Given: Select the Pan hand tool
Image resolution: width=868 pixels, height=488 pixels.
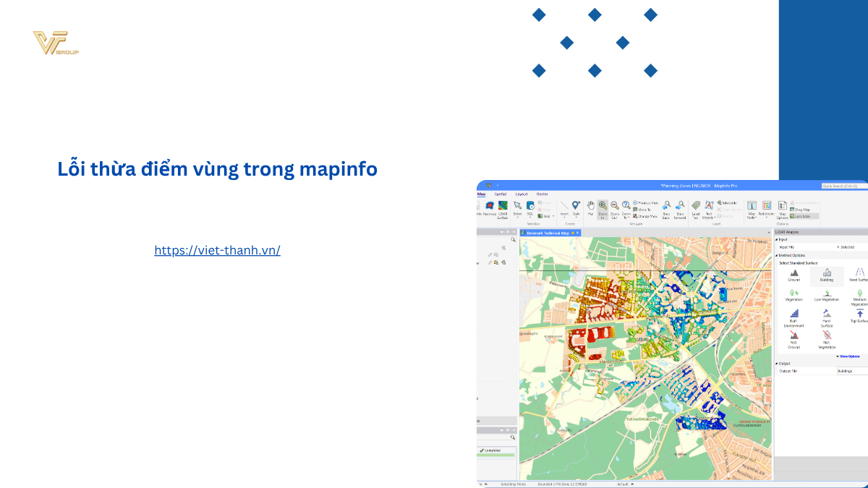Looking at the screenshot, I should click(x=590, y=207).
